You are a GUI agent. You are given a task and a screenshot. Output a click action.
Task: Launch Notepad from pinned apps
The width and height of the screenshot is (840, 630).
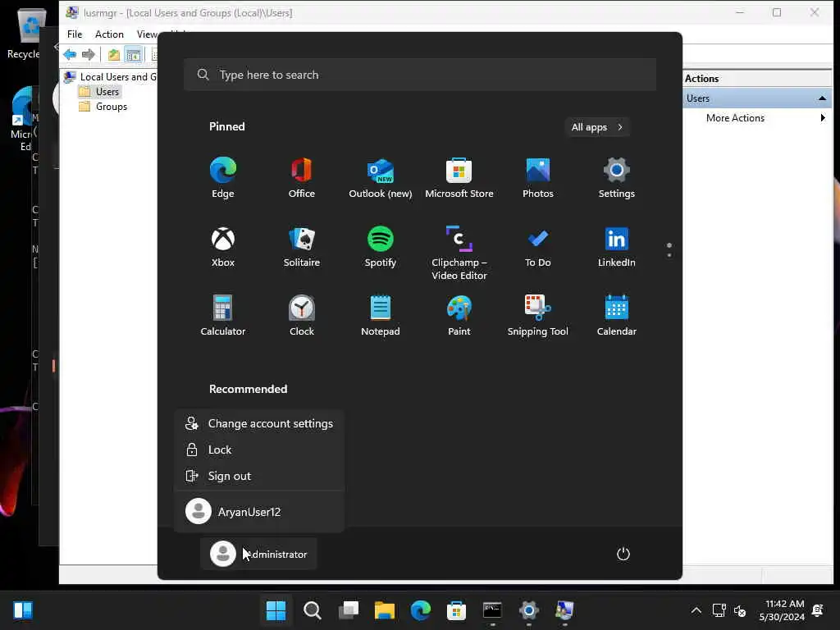tap(381, 316)
